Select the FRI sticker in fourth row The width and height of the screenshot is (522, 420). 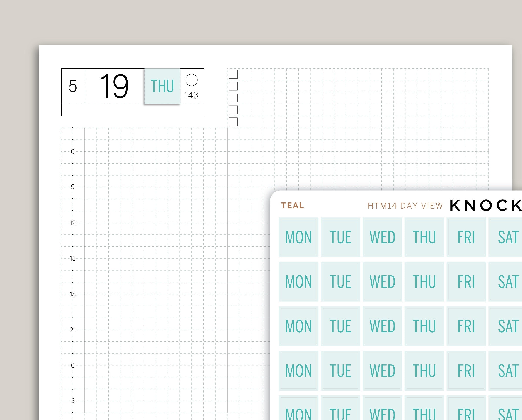coord(466,371)
